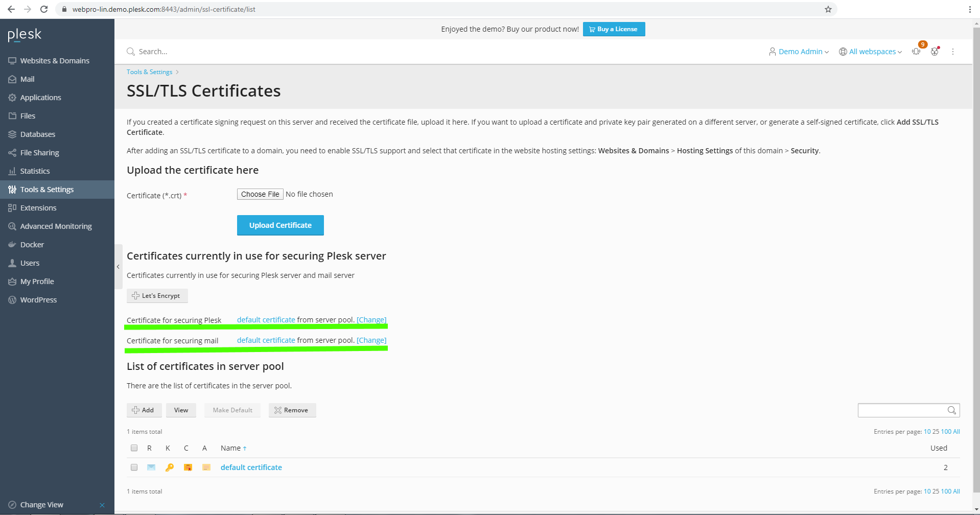Image resolution: width=980 pixels, height=515 pixels.
Task: Click Buy a License button
Action: point(614,29)
